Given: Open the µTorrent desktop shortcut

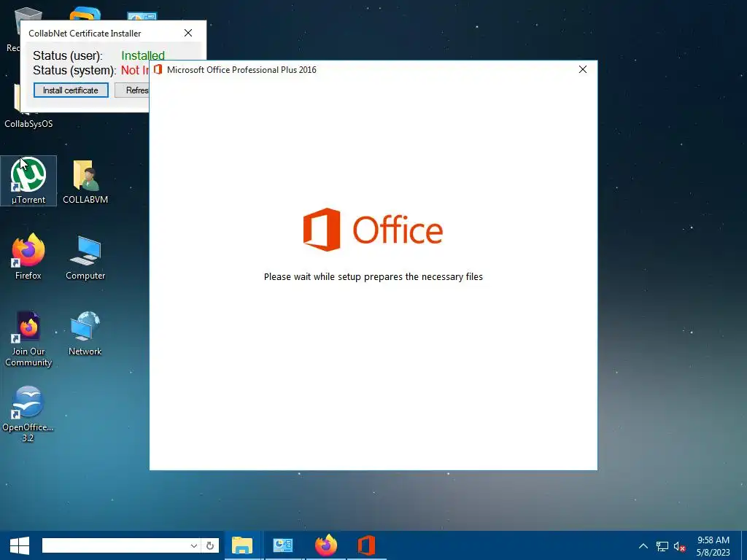Looking at the screenshot, I should (28, 181).
